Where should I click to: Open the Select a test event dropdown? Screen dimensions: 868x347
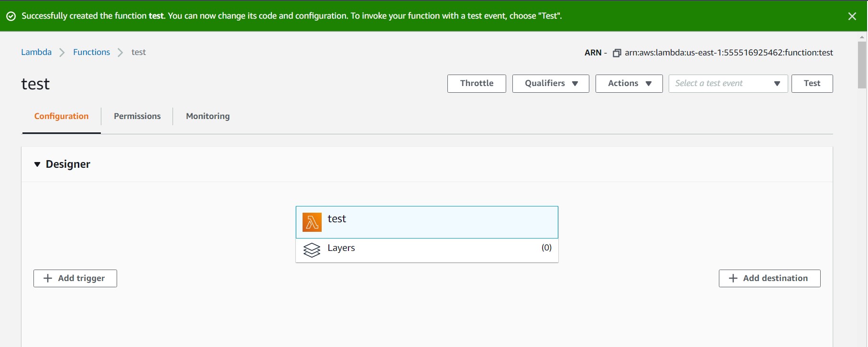click(x=728, y=84)
